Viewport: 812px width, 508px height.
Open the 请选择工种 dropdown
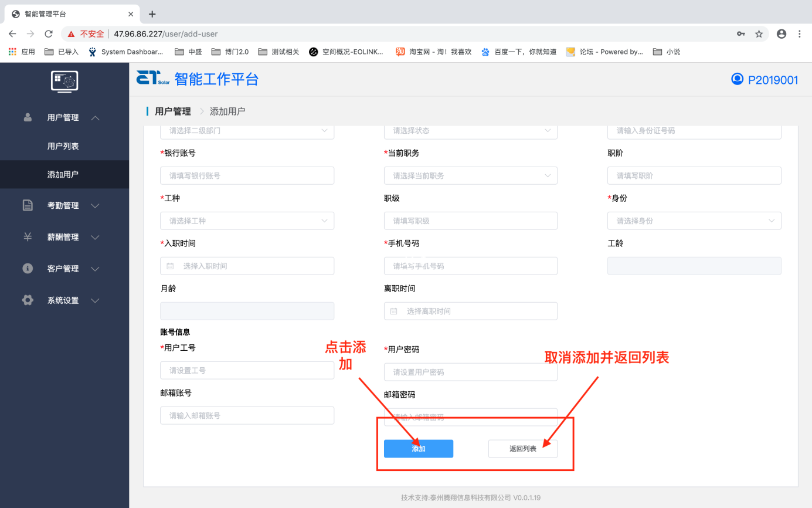(247, 221)
